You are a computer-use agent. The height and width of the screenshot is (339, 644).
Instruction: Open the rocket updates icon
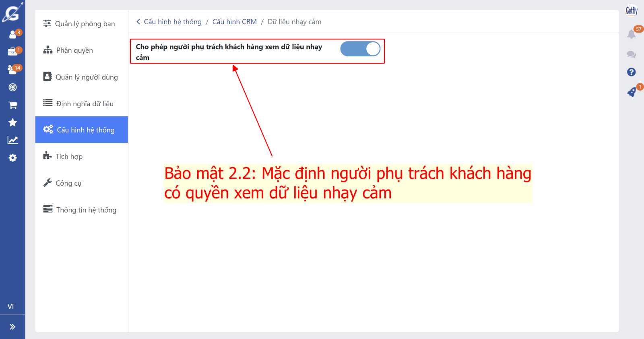(632, 92)
